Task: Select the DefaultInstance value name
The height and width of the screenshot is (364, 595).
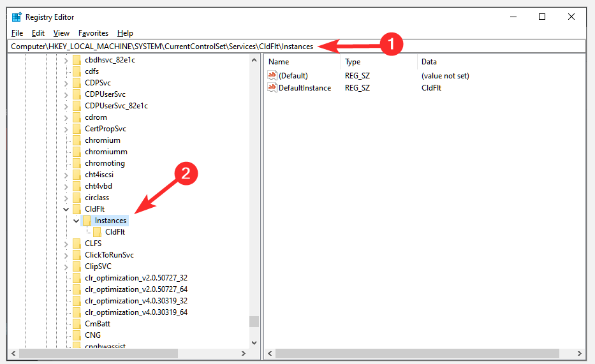Action: pyautogui.click(x=305, y=87)
